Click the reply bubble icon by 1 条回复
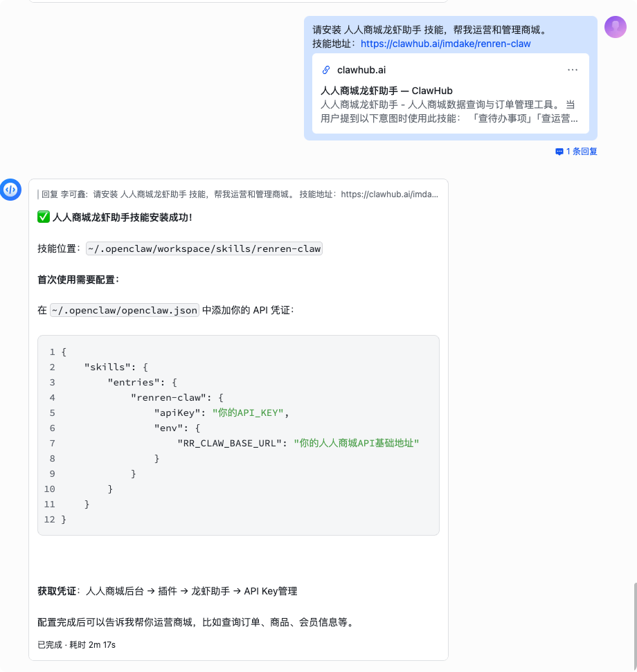The image size is (637, 672). pos(559,152)
